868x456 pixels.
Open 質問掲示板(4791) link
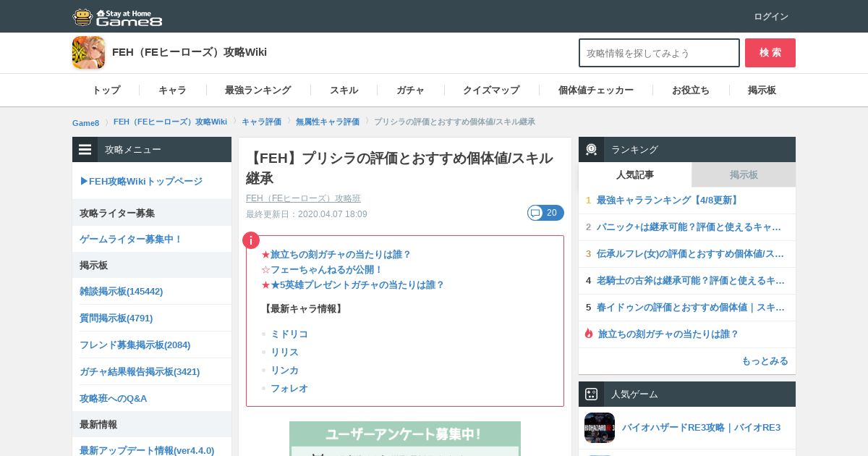(116, 318)
